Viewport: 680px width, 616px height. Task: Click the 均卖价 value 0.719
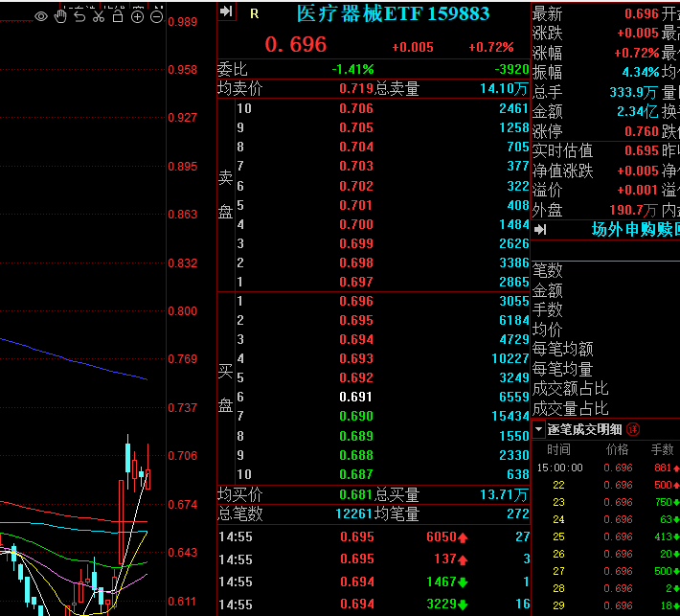pos(356,88)
